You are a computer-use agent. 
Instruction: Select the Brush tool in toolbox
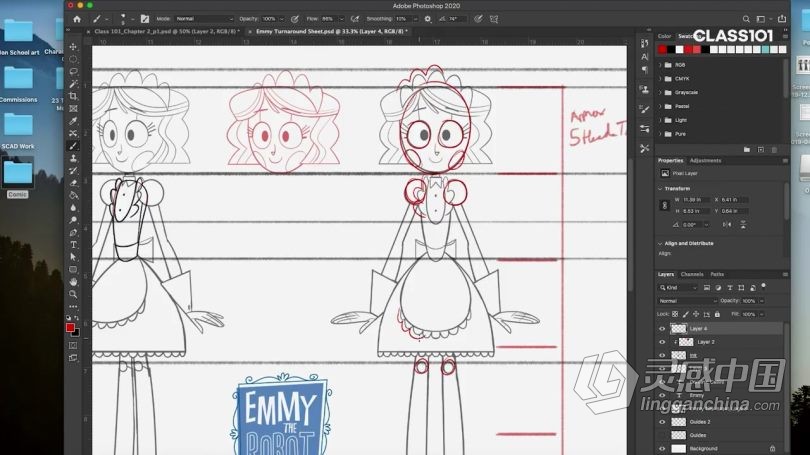[x=73, y=146]
